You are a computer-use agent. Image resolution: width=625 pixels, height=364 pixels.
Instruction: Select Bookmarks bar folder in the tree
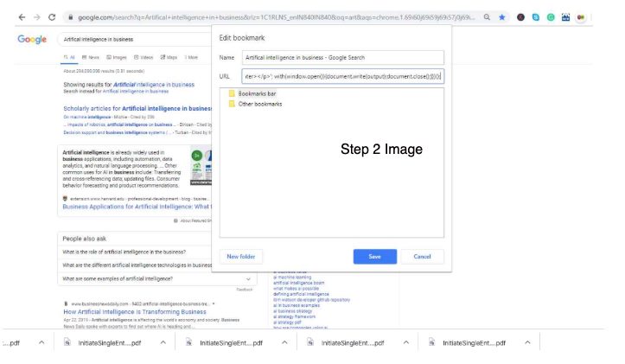(x=257, y=93)
